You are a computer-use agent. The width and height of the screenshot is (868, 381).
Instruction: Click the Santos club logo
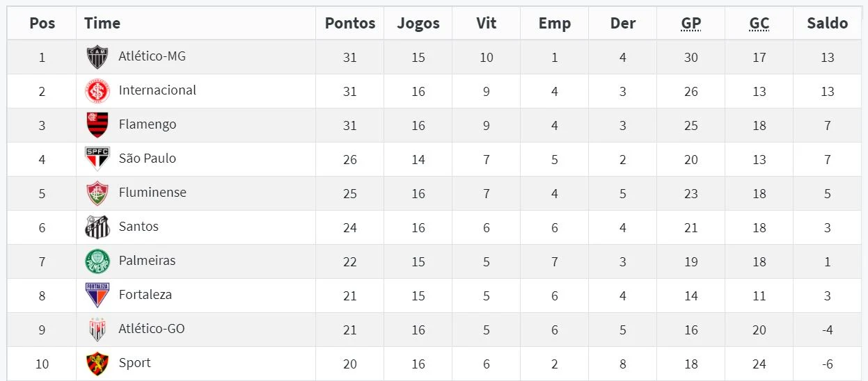97,227
